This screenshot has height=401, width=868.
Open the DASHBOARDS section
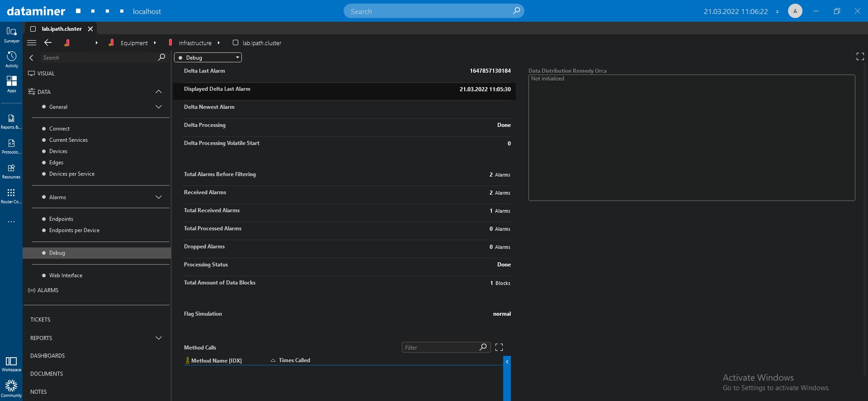[x=47, y=356]
